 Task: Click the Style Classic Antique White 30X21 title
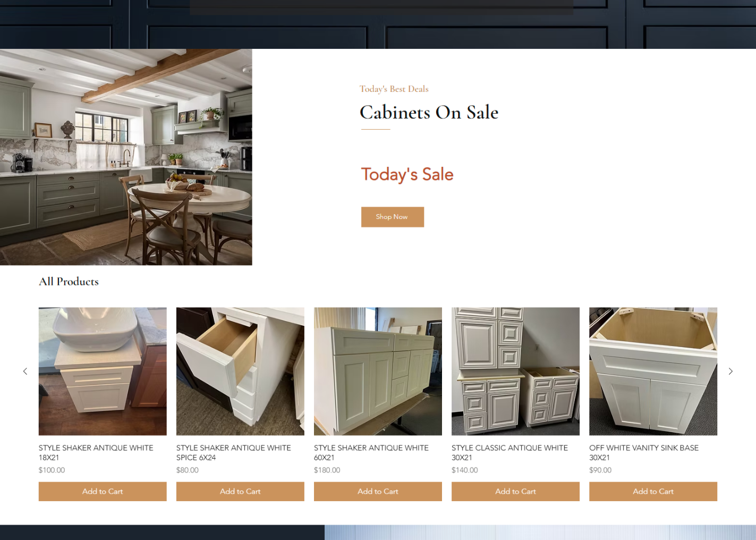click(510, 453)
